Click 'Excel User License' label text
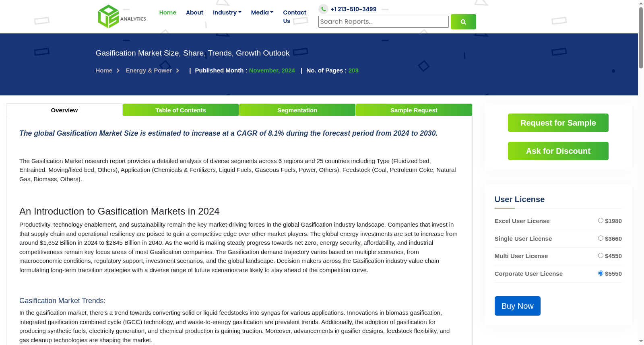 [x=522, y=221]
